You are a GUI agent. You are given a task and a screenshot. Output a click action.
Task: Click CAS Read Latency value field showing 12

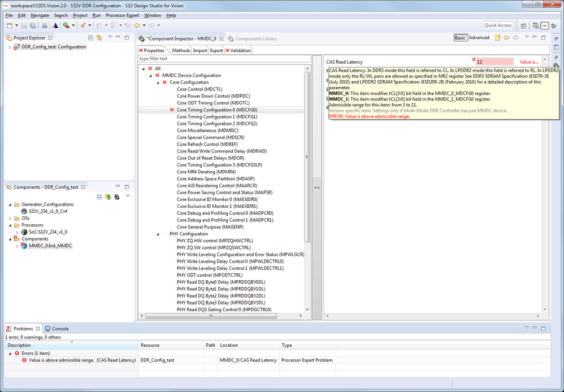point(495,62)
